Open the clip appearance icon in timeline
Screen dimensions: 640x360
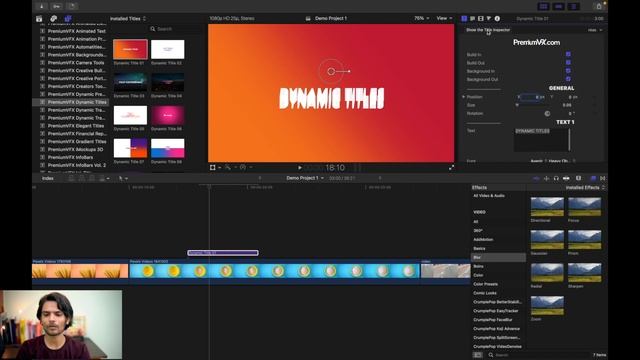coord(578,178)
